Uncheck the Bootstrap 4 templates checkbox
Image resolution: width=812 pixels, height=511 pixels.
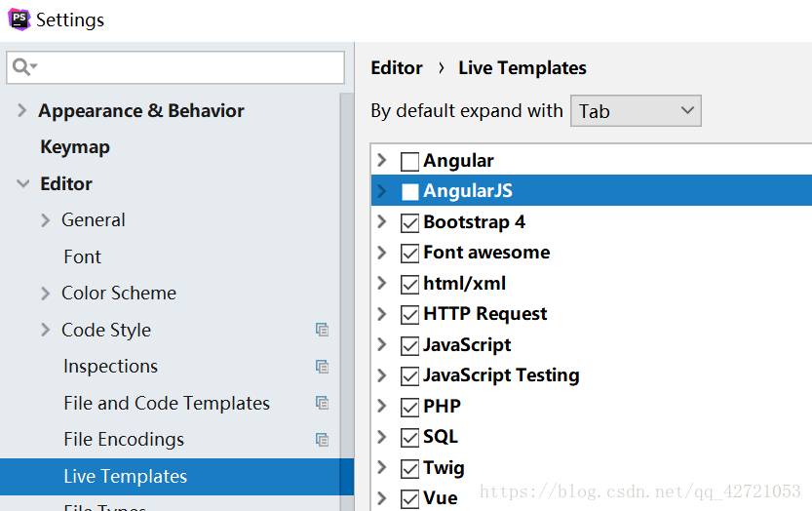[409, 223]
